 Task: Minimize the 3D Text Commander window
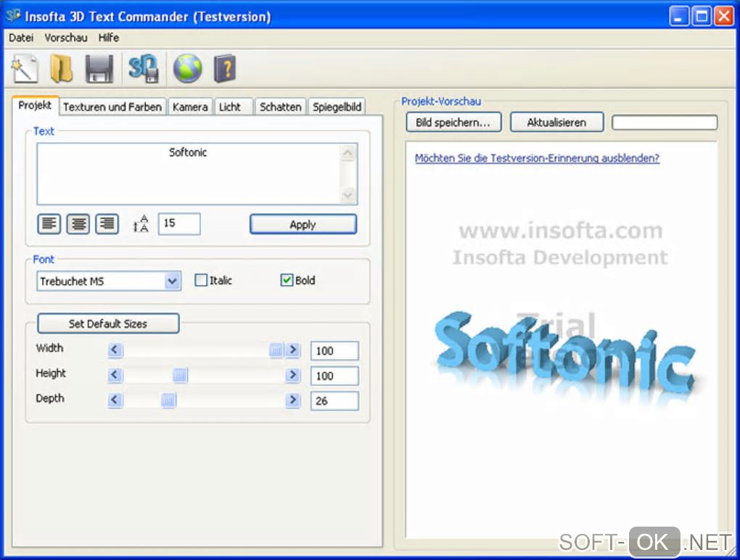pos(678,17)
